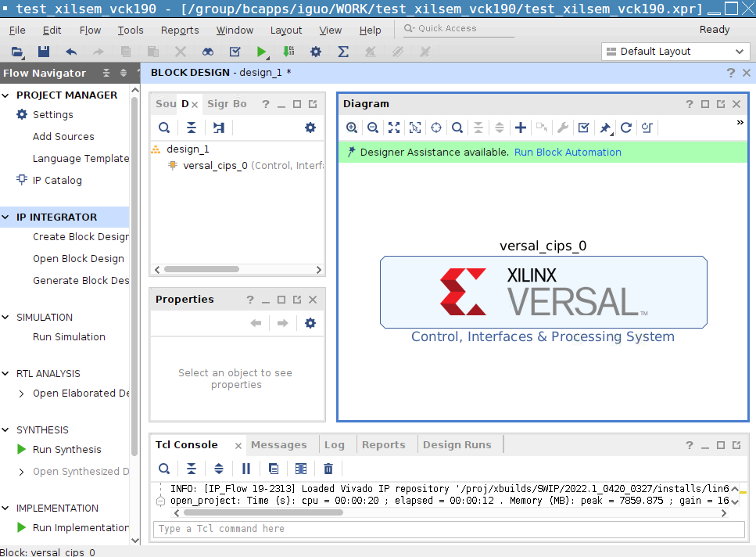Click Run Synthesis in Flow Navigator
Viewport: 756px width, 557px height.
[66, 449]
